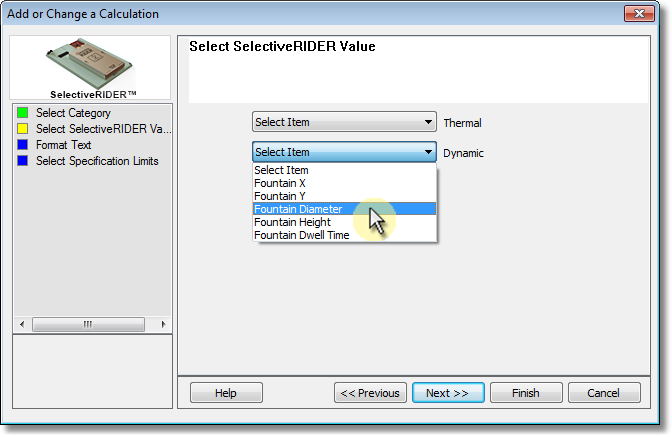Go back with the Previous button
Screen dimensions: 672x437
coord(370,393)
